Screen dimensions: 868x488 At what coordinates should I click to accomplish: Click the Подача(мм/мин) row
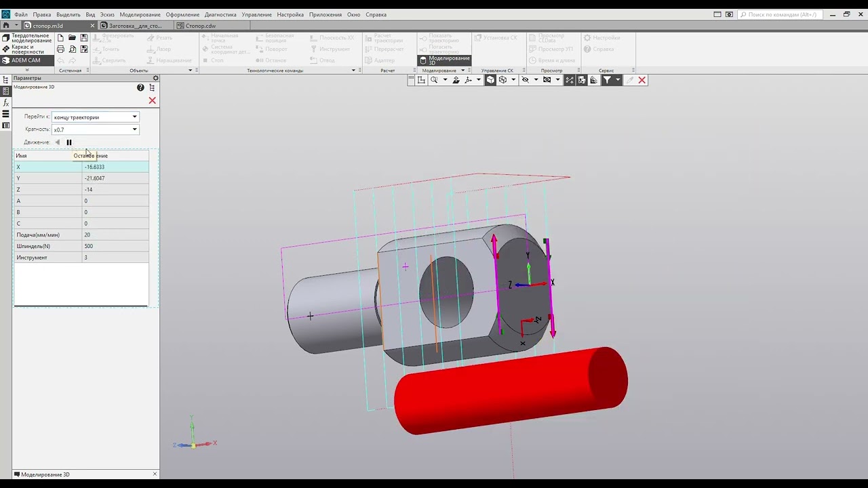point(81,235)
